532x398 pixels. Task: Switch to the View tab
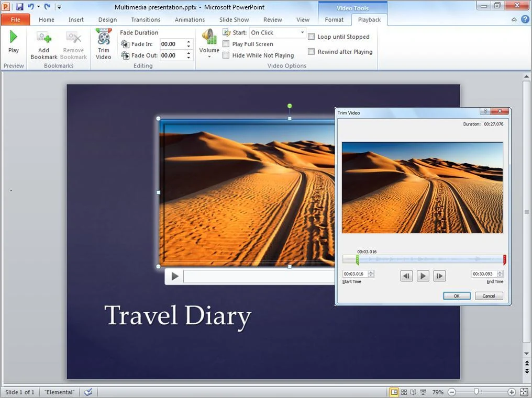click(x=303, y=20)
